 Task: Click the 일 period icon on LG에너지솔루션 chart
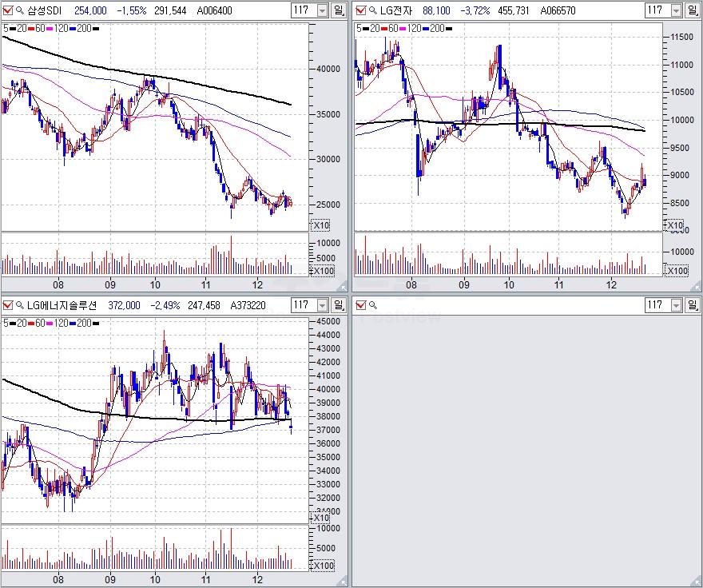click(339, 304)
